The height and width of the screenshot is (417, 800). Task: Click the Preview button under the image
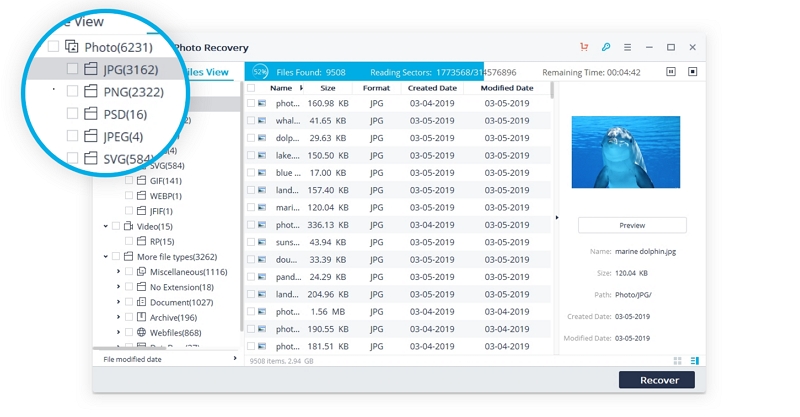pyautogui.click(x=632, y=225)
